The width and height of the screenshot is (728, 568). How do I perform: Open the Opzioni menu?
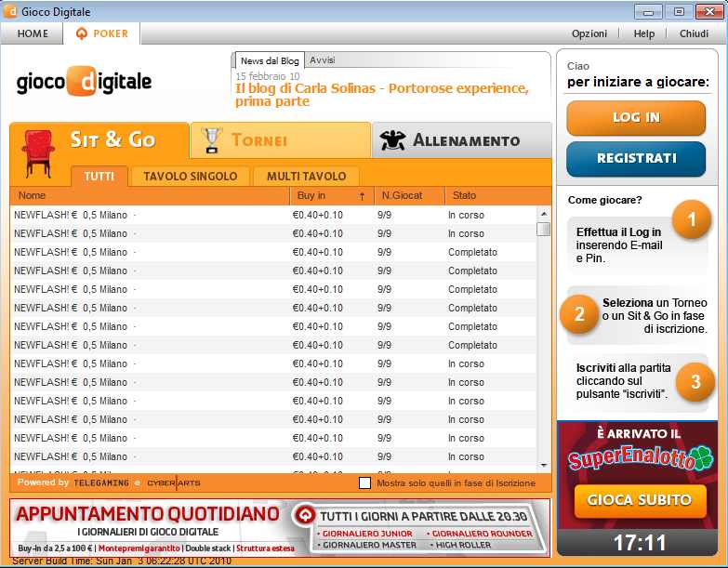click(x=589, y=33)
